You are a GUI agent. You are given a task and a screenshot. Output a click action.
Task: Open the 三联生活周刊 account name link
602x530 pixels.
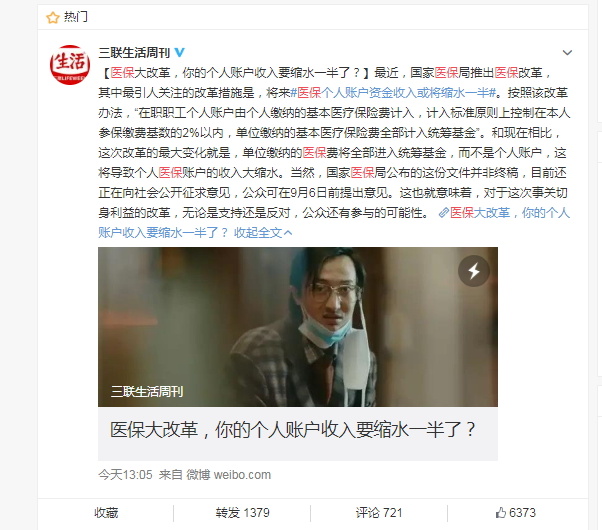[134, 52]
